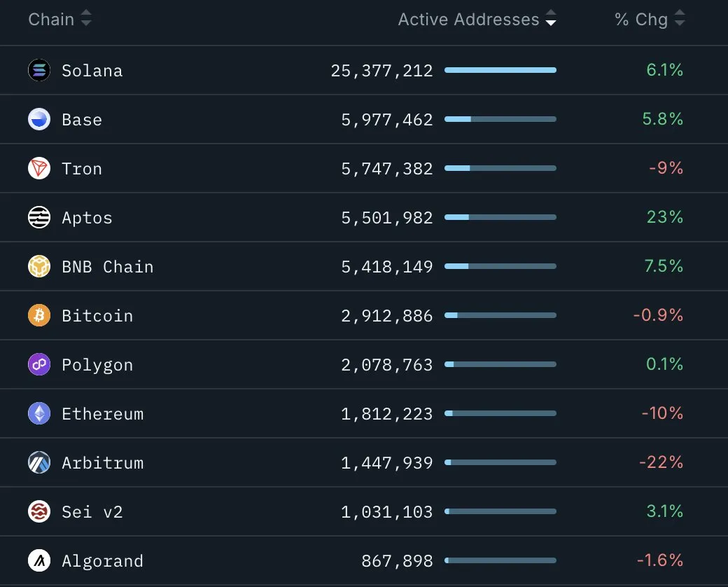Click the Arbitrum logo icon
728x587 pixels.
[x=39, y=462]
